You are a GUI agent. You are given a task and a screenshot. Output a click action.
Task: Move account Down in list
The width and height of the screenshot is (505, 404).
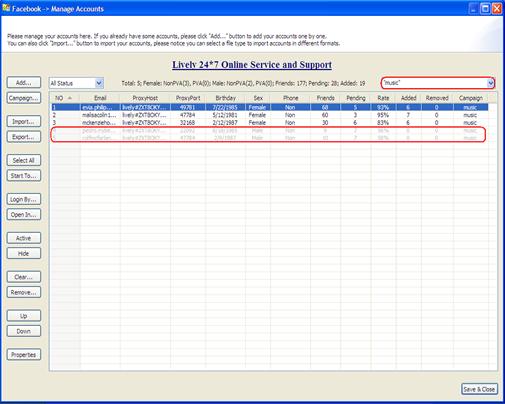(24, 331)
